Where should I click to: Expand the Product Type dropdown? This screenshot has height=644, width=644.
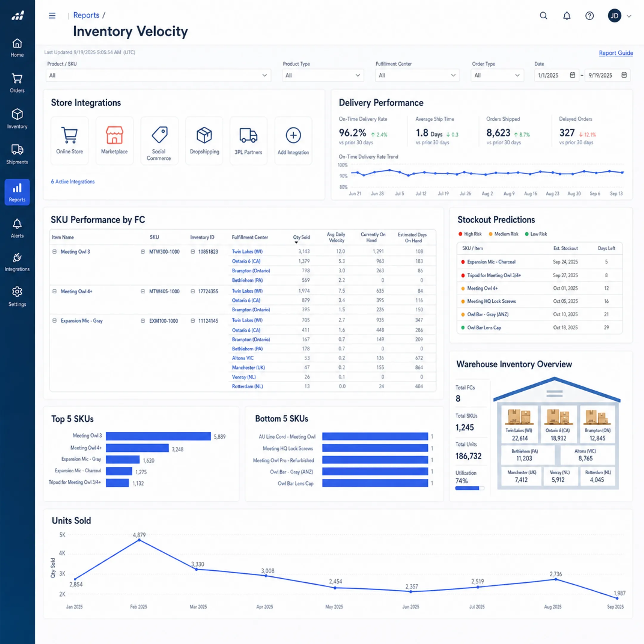point(323,75)
